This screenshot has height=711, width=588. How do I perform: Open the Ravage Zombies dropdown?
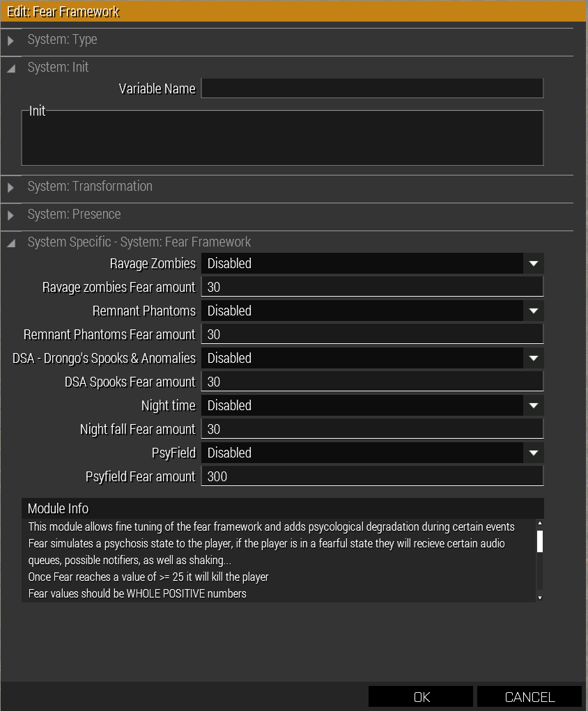pyautogui.click(x=534, y=263)
